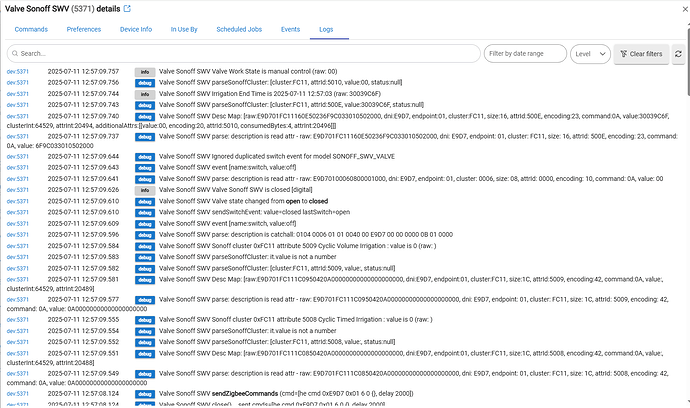Click dev:5371 link at 12:57:09.626
This screenshot has height=408, width=690.
pyautogui.click(x=18, y=190)
